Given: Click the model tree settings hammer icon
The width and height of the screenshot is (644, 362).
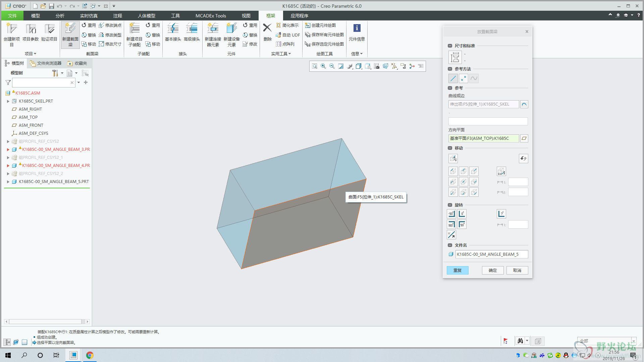Looking at the screenshot, I should [x=55, y=73].
